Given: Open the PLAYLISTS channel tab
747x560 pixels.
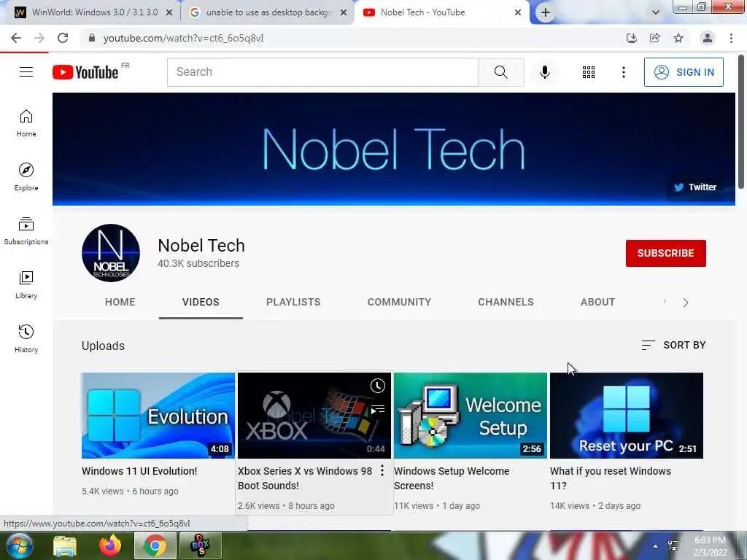Looking at the screenshot, I should [x=293, y=302].
